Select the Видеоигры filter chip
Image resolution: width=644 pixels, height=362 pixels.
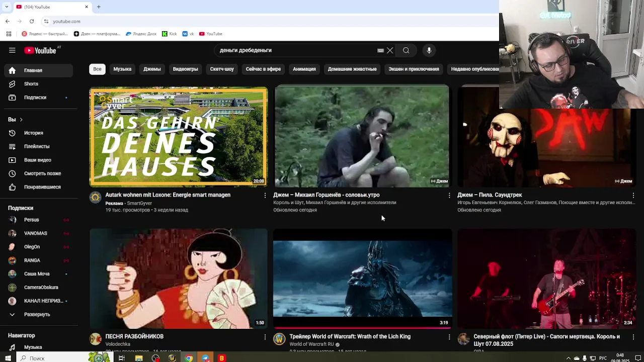pos(185,69)
